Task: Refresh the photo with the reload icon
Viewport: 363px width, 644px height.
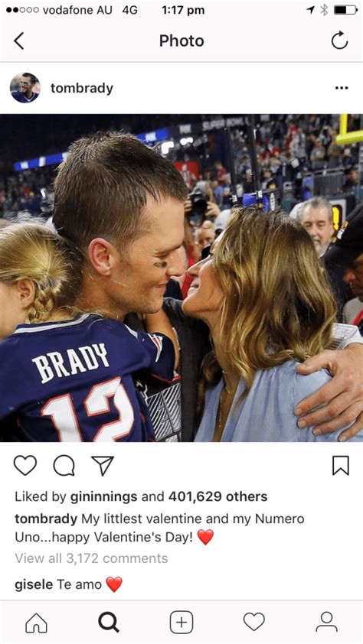Action: tap(339, 41)
